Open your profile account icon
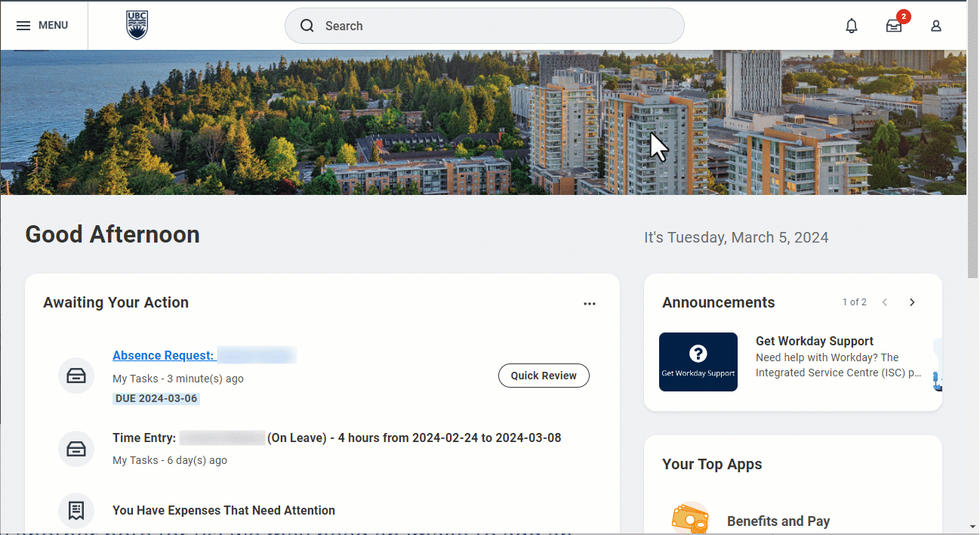 (x=935, y=26)
